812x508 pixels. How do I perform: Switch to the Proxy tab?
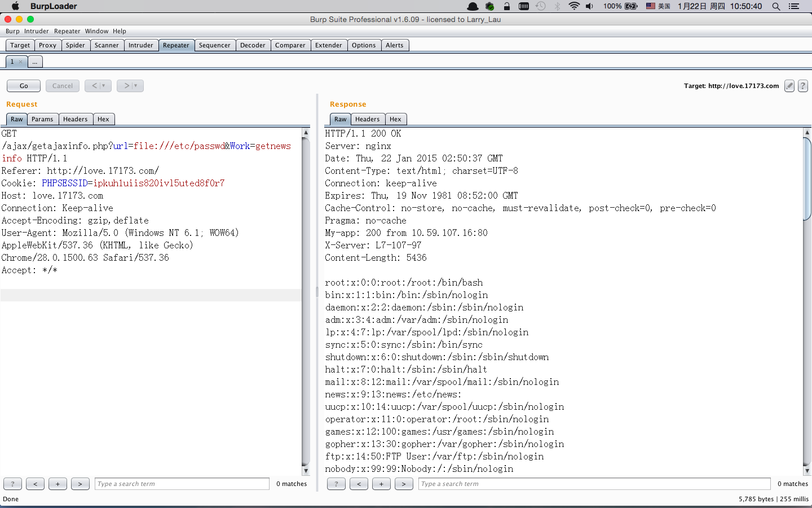pyautogui.click(x=47, y=45)
